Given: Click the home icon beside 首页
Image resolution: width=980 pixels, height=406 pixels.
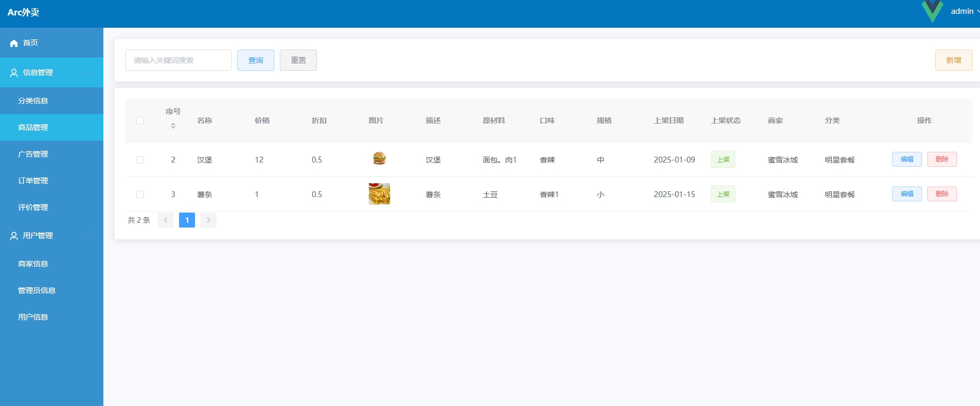Looking at the screenshot, I should pyautogui.click(x=14, y=43).
